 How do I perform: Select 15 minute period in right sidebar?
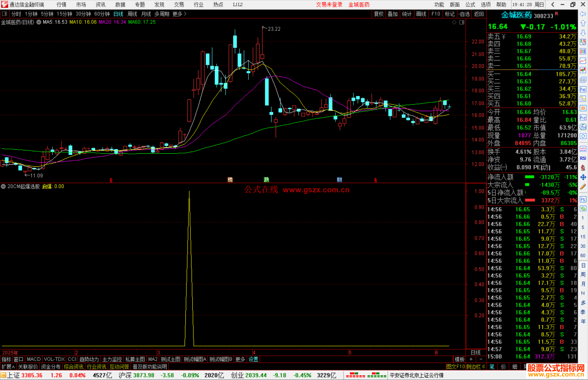click(583, 236)
